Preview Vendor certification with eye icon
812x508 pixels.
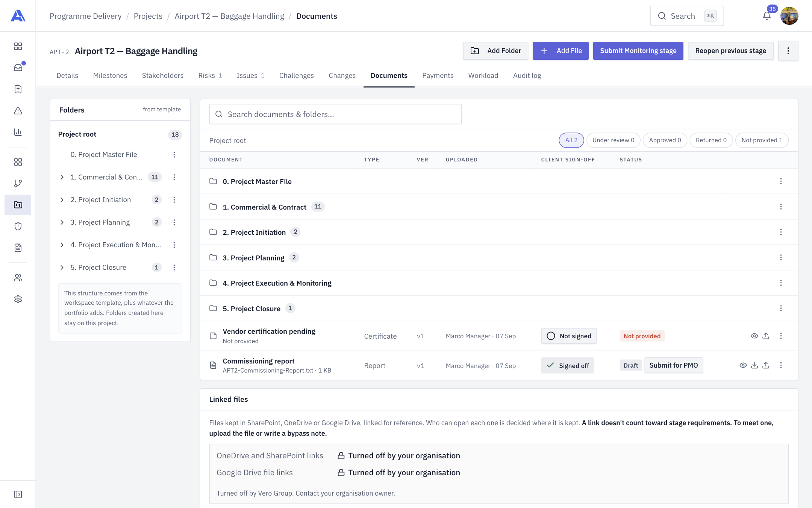(x=754, y=336)
